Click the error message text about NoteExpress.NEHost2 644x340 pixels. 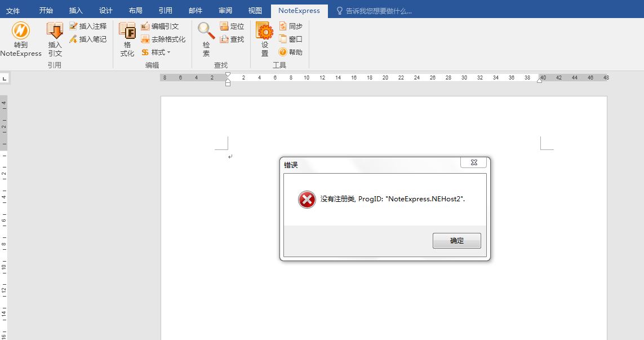point(393,199)
